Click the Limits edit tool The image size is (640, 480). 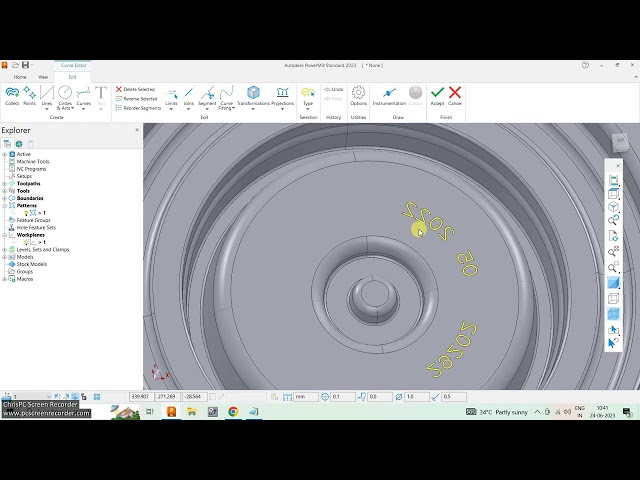click(171, 97)
